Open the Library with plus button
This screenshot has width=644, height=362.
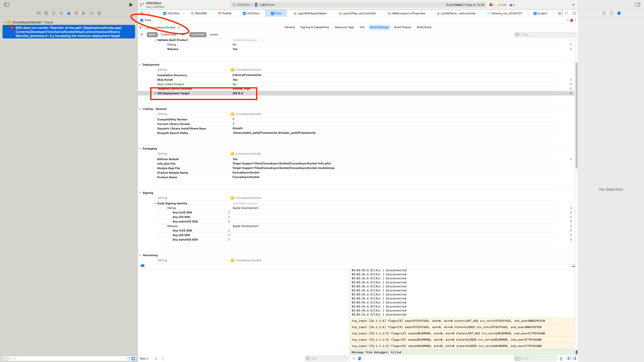click(573, 5)
